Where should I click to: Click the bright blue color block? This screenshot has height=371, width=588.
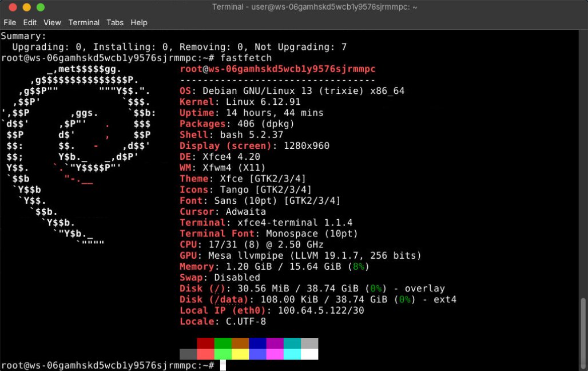tap(257, 354)
